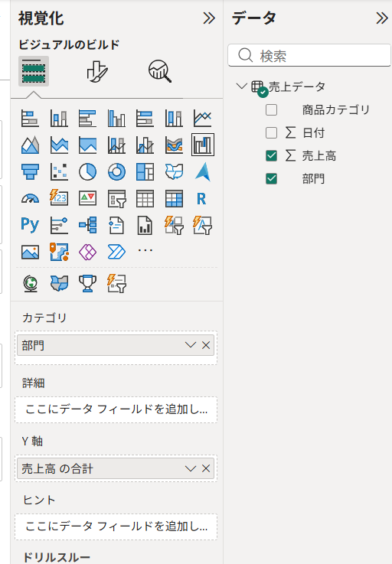
Task: Check the 商品カテゴリ field checkbox
Action: click(271, 109)
